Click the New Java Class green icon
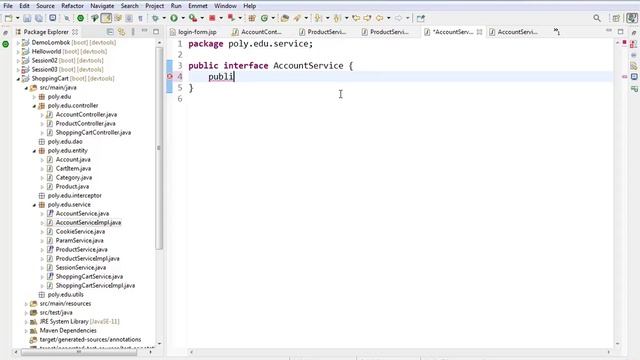The width and height of the screenshot is (640, 360). pyautogui.click(x=264, y=18)
